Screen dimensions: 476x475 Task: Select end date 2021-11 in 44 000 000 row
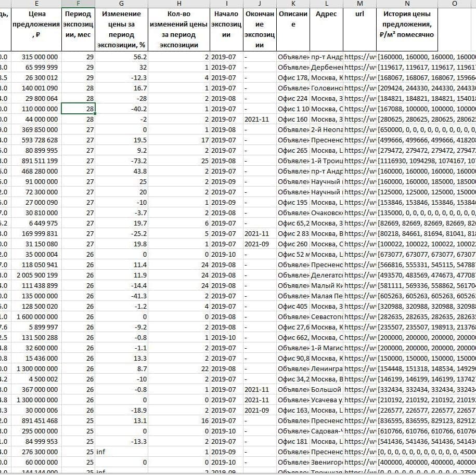(x=260, y=119)
